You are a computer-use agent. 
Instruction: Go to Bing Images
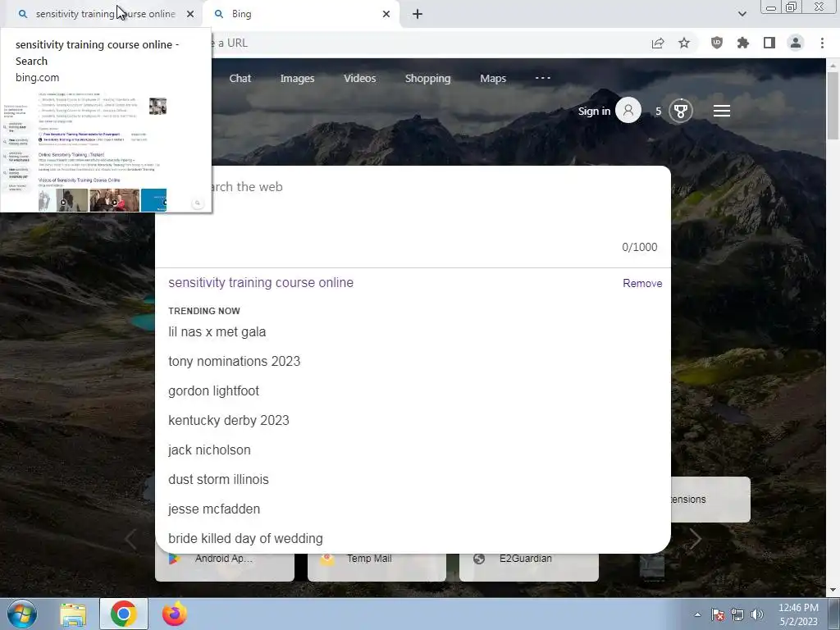click(297, 78)
